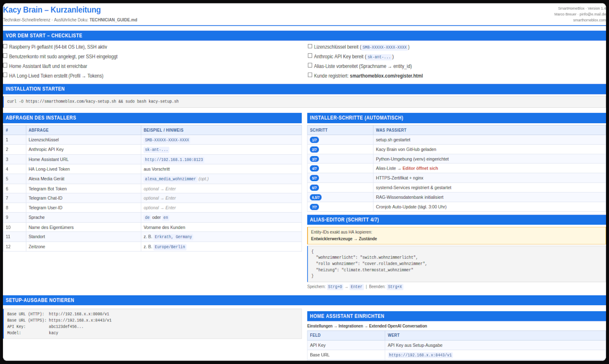Click the curl kacy-setup.sh command block
The width and height of the screenshot is (609, 364).
304,102
